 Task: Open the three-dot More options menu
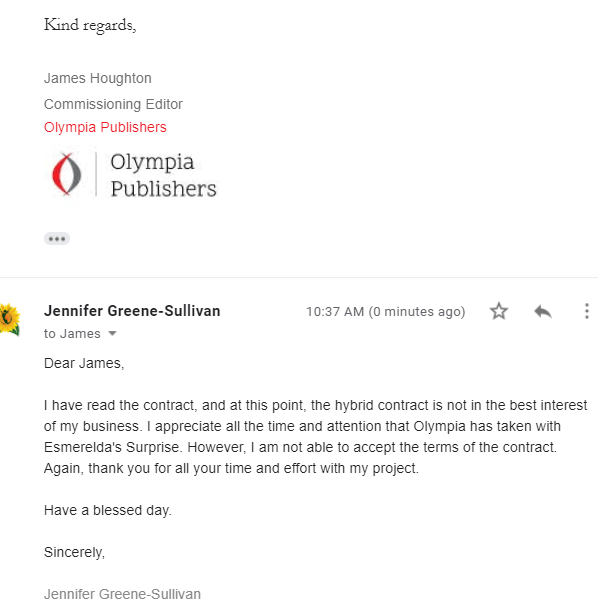587,311
